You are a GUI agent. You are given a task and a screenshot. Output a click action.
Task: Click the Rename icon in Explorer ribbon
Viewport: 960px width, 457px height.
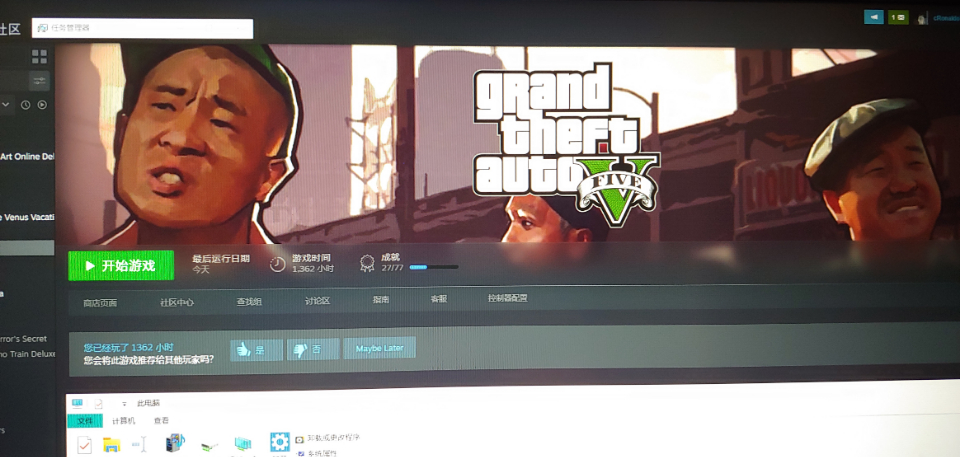click(x=140, y=445)
